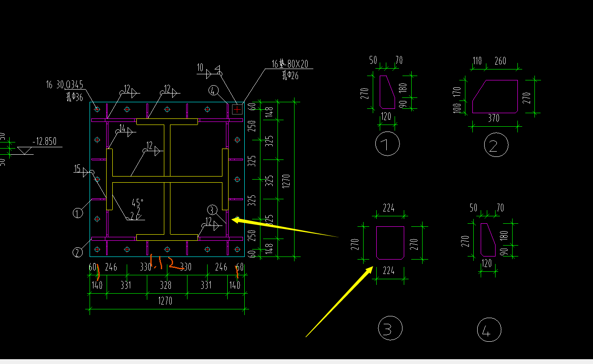Click small circled callout 3 on the plan
This screenshot has height=364, width=593.
212,210
